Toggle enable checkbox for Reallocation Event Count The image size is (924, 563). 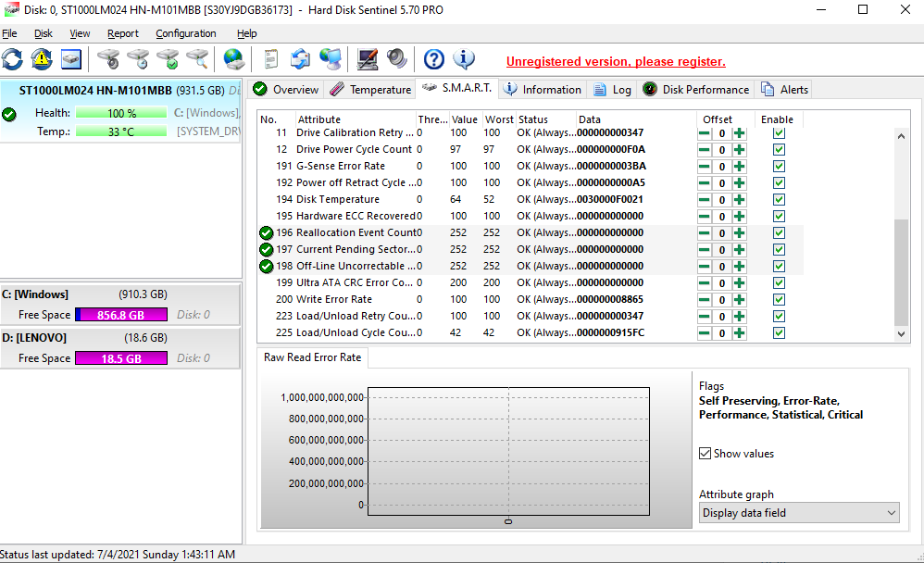[x=779, y=232]
